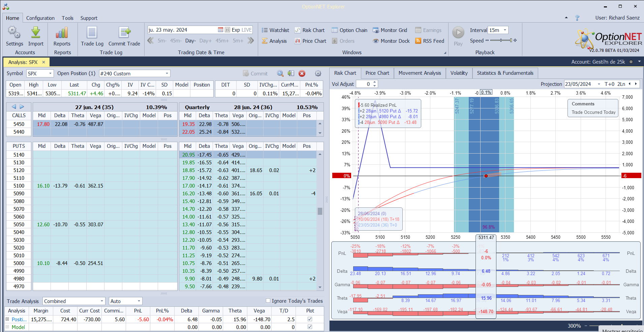644x332 pixels.
Task: Click the Day+ forward button
Action: tap(205, 41)
